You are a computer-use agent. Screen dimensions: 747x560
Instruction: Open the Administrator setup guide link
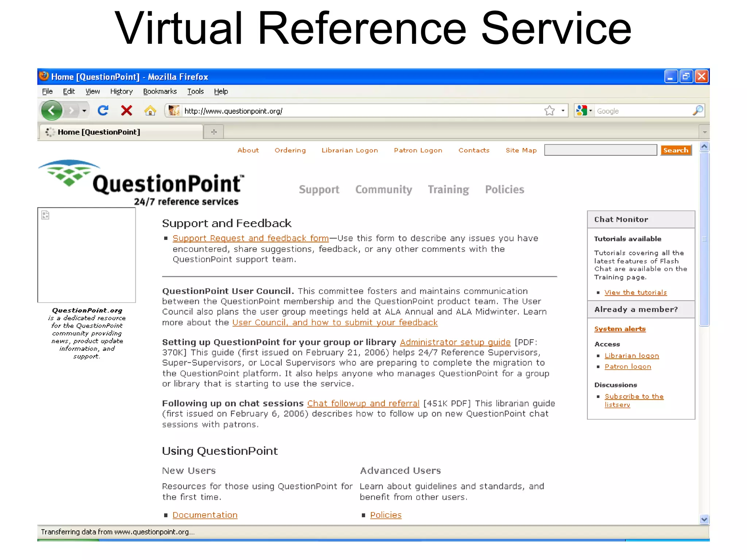[455, 342]
